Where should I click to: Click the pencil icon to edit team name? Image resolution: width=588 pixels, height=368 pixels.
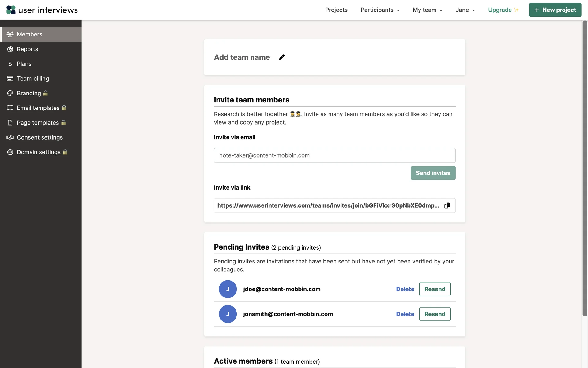point(282,57)
